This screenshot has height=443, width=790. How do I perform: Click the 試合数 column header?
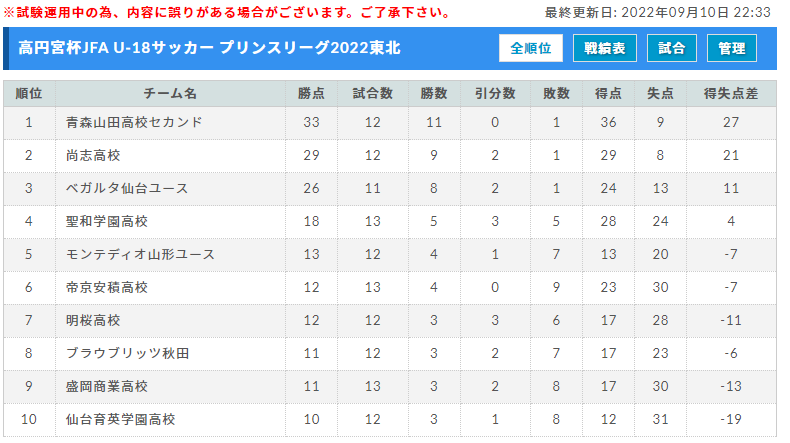point(373,93)
